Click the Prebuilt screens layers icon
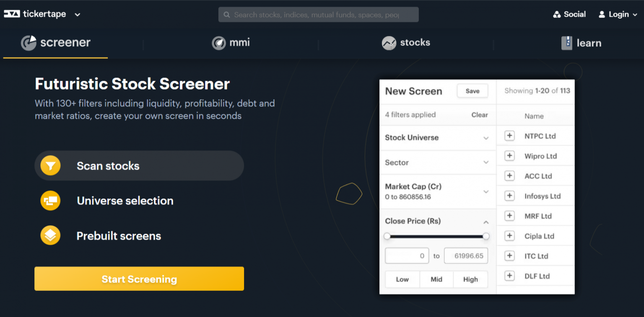This screenshot has height=317, width=644. [50, 235]
